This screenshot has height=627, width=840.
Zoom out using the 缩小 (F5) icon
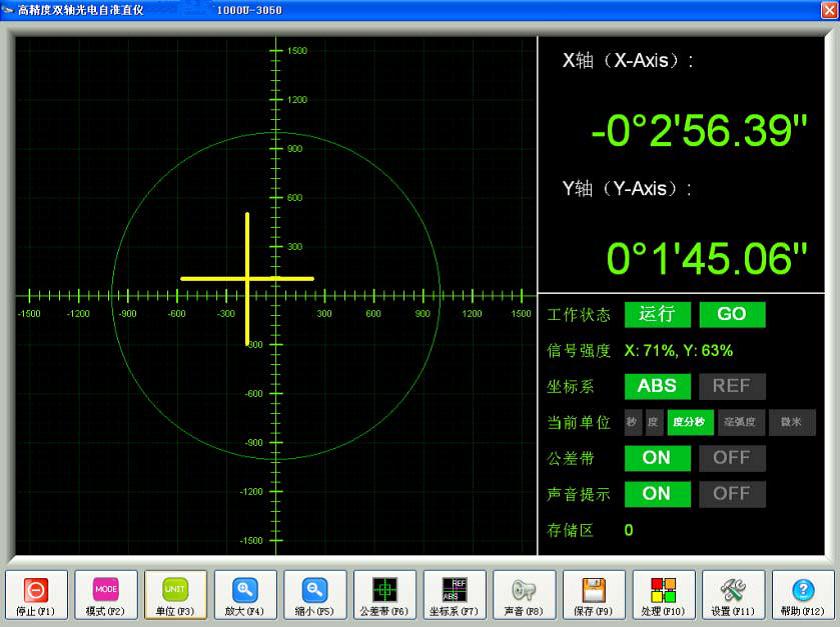[x=315, y=594]
